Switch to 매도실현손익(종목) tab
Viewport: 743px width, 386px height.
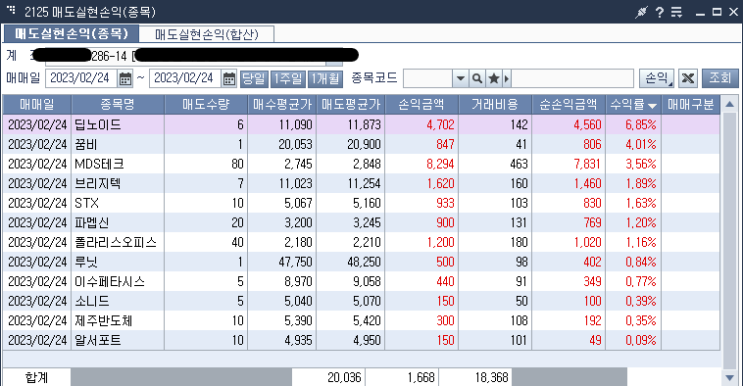point(71,34)
